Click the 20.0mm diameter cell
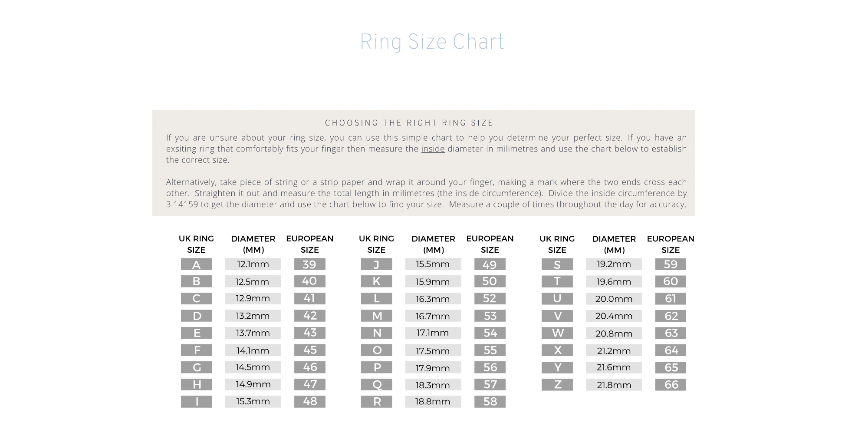868x439 pixels. click(x=614, y=299)
